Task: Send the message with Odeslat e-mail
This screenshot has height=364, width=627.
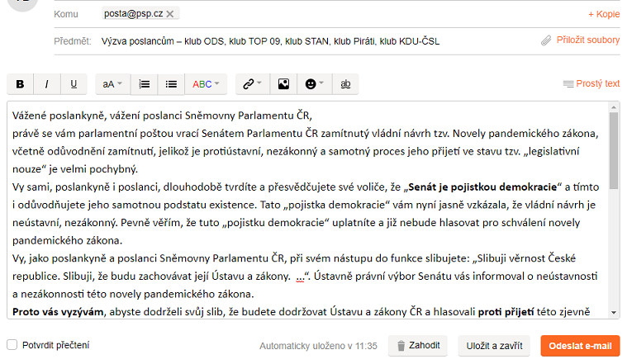Action: (x=580, y=346)
